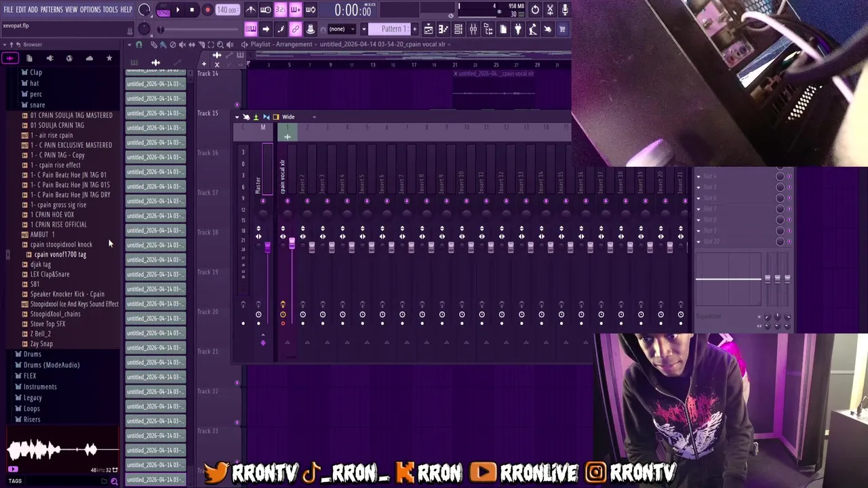Mute the cpain vocal xlr mixer track
868x488 pixels.
point(288,201)
